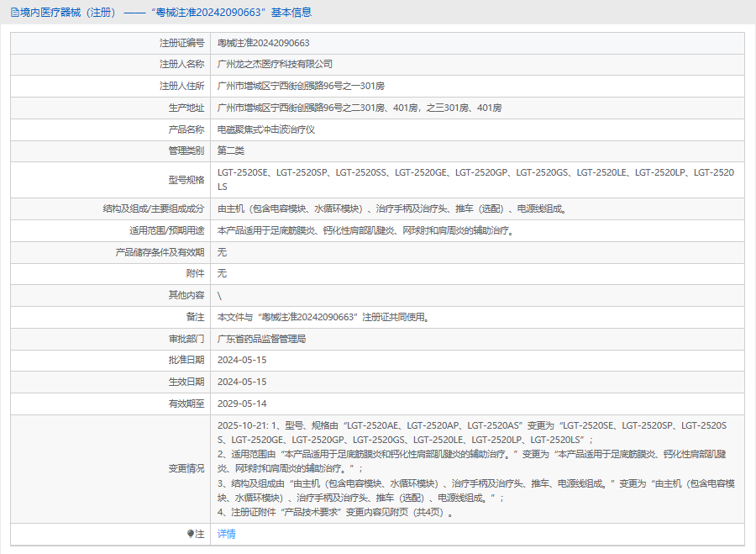This screenshot has height=554, width=756.
Task: Select the registration number 粤械注准20242090663 value
Action: [263, 43]
